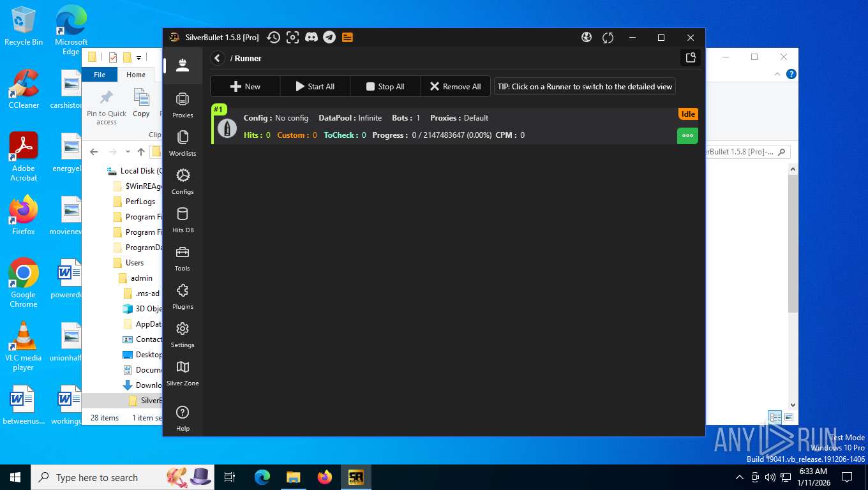This screenshot has height=490, width=868.
Task: Open the File menu in File Explorer
Action: pyautogui.click(x=100, y=75)
